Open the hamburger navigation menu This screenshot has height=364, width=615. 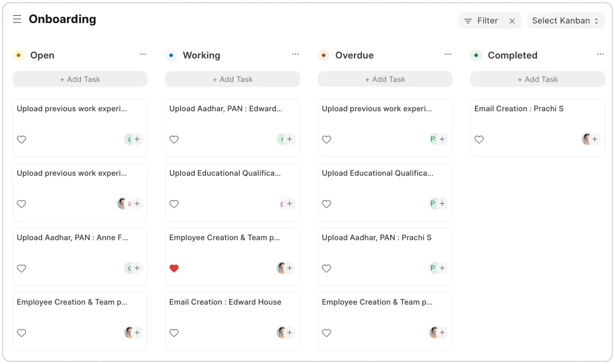click(x=17, y=18)
